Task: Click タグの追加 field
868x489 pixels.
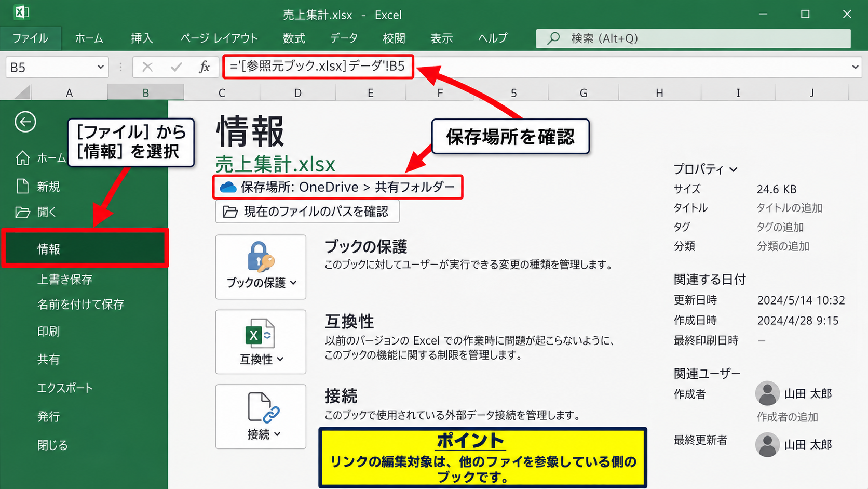Action: tap(780, 227)
